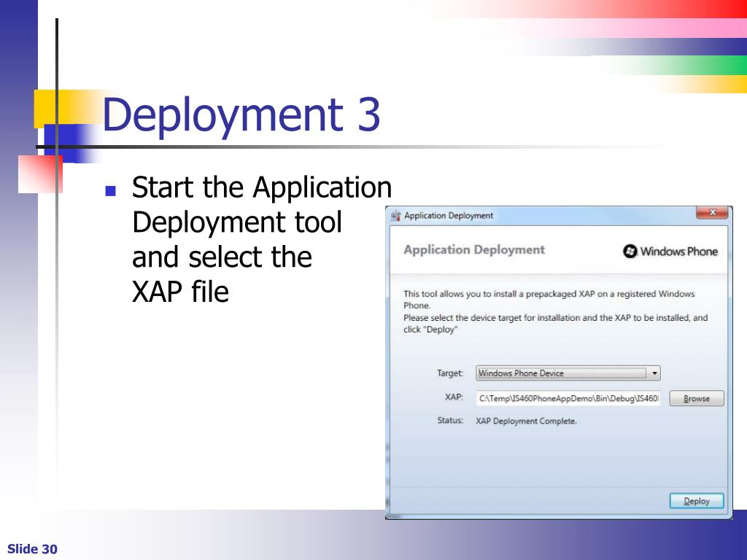
Task: Click the Deploy button
Action: pyautogui.click(x=697, y=501)
